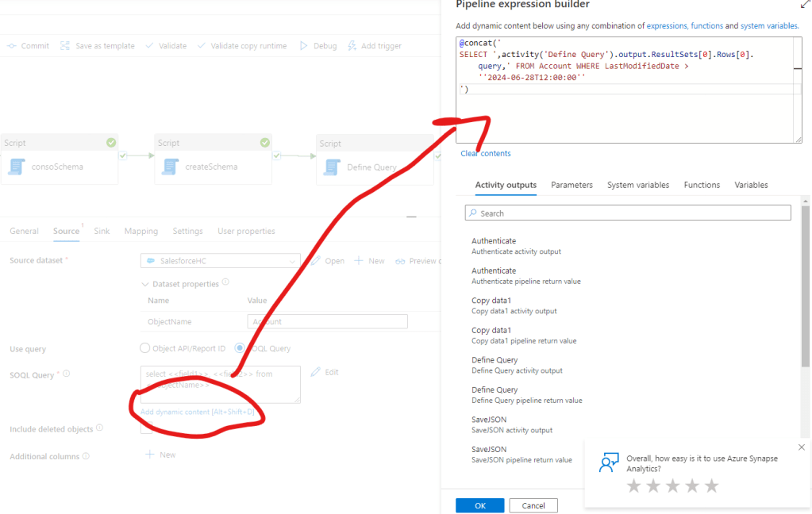
Task: Open the Sink tab
Action: click(102, 231)
